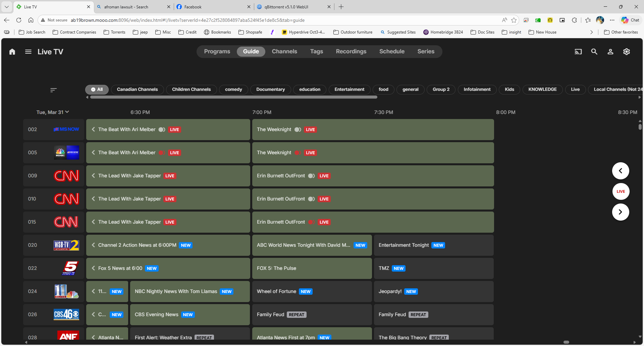Screen dimensions: 644x346
Task: Select the All channels filter chip
Action: pyautogui.click(x=97, y=90)
